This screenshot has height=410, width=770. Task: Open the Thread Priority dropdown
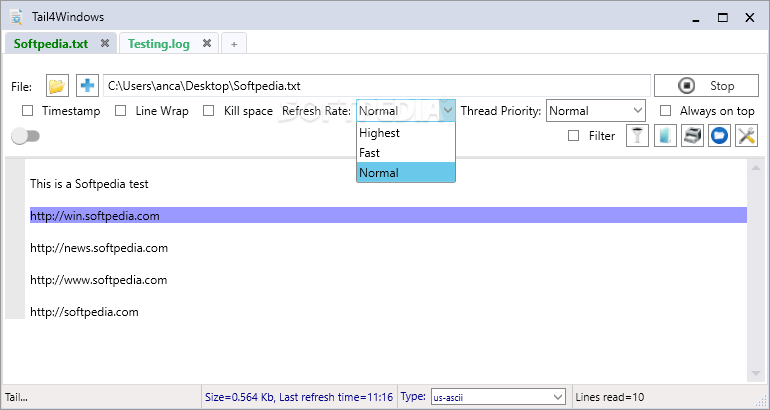(x=596, y=110)
